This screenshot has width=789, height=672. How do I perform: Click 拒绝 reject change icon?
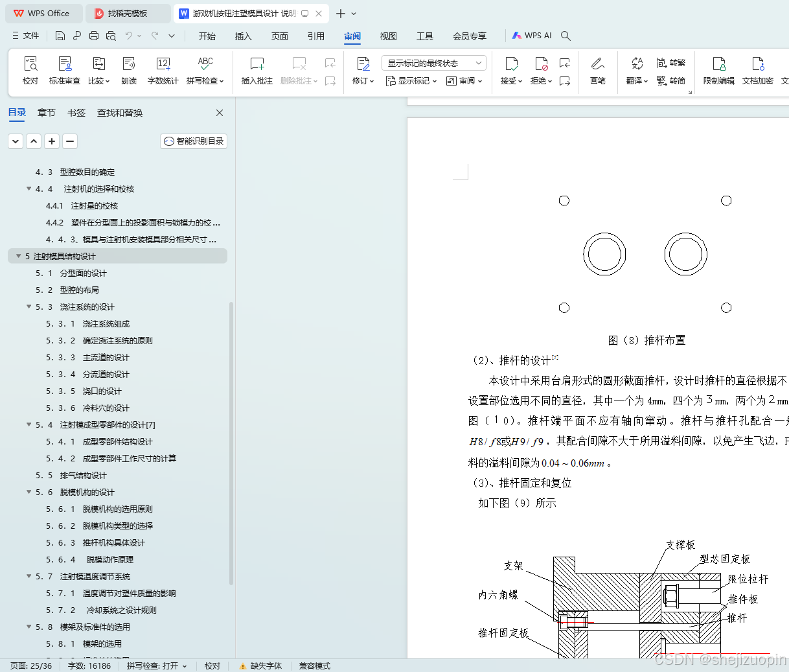tap(541, 64)
